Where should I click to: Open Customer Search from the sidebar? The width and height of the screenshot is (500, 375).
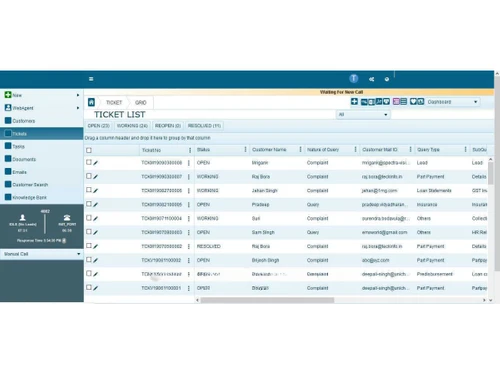click(42, 185)
